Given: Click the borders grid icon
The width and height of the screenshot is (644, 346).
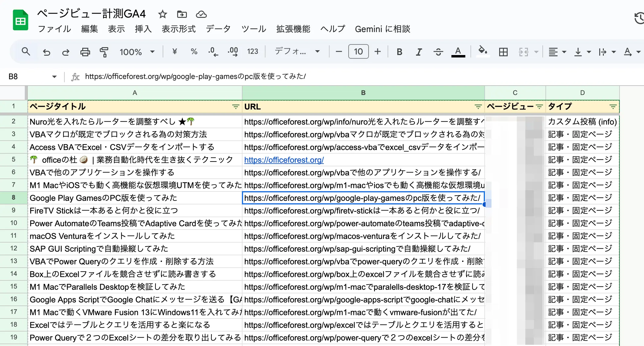Looking at the screenshot, I should point(503,52).
